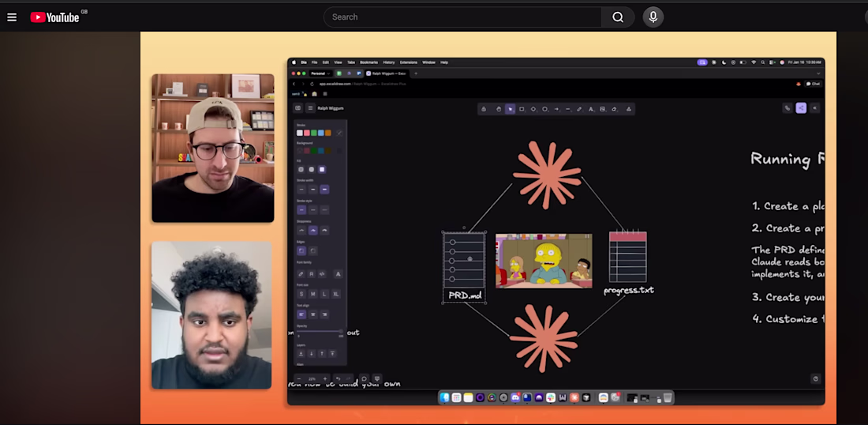Select the Selection arrow tool
The width and height of the screenshot is (868, 425).
[510, 109]
